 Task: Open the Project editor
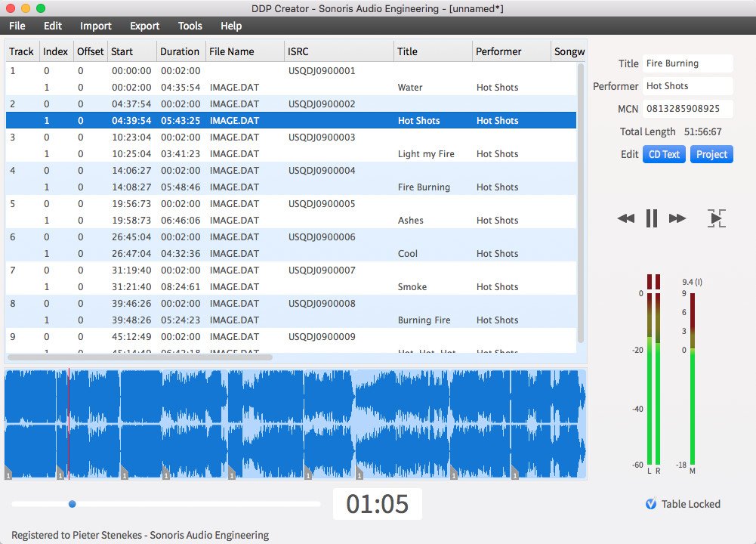[x=711, y=154]
